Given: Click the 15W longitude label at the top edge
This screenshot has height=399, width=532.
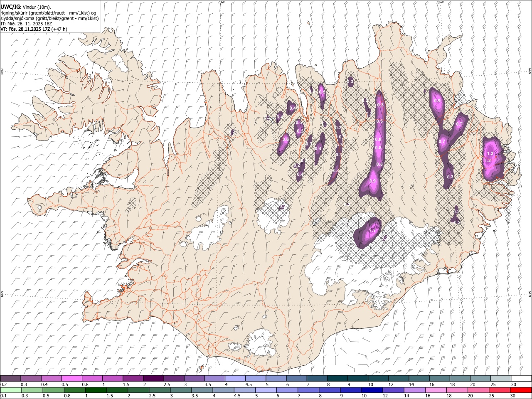Looking at the screenshot, I should click(440, 2).
